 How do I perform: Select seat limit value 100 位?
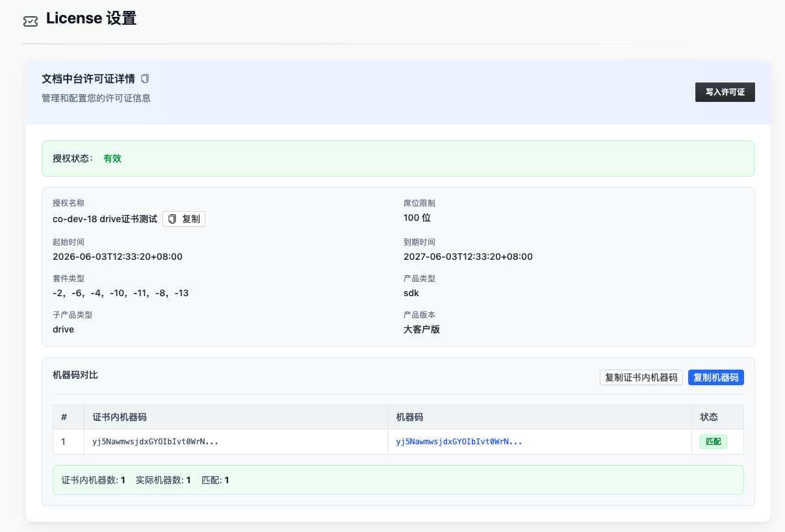417,218
